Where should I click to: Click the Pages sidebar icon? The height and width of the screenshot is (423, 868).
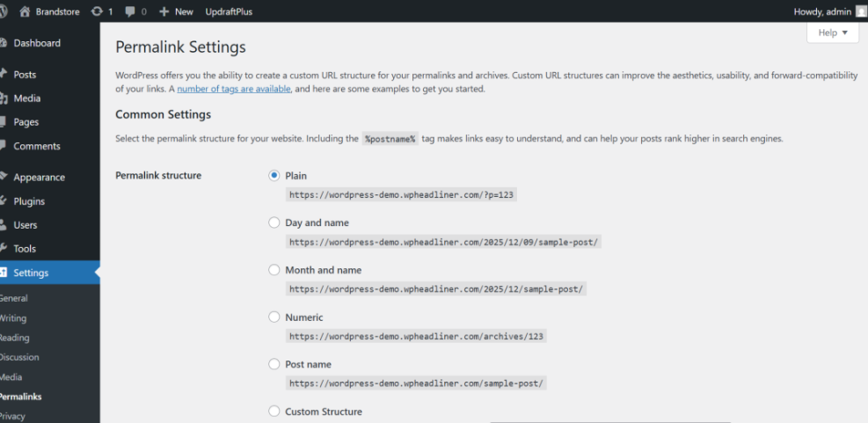4,122
